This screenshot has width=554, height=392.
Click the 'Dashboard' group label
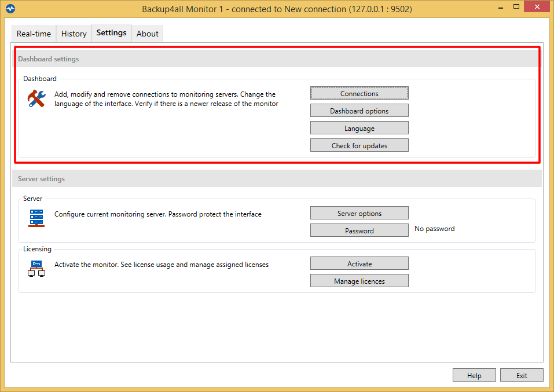[x=39, y=79]
